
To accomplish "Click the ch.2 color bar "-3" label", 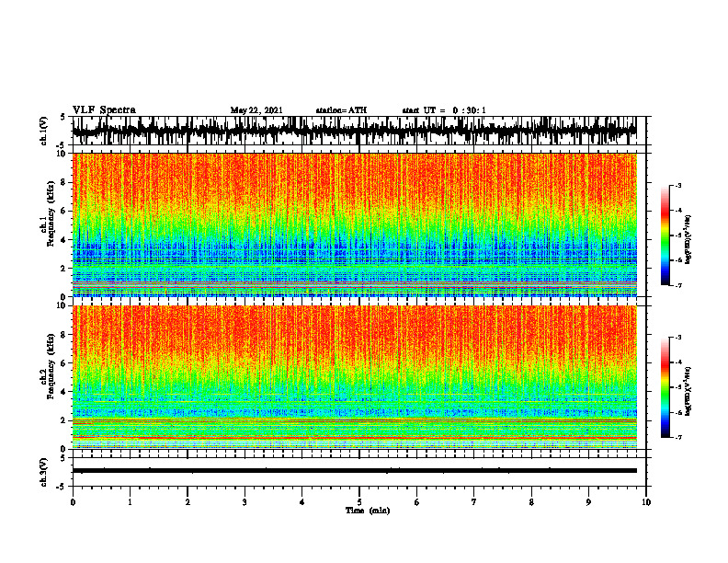I will tap(678, 338).
